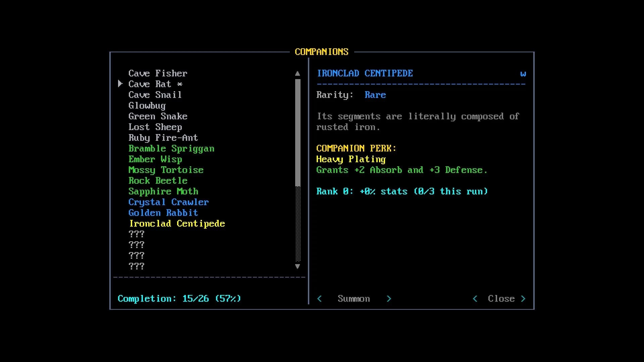644x362 pixels.
Task: Click the selection cursor beside Cave Rat
Action: tap(120, 84)
